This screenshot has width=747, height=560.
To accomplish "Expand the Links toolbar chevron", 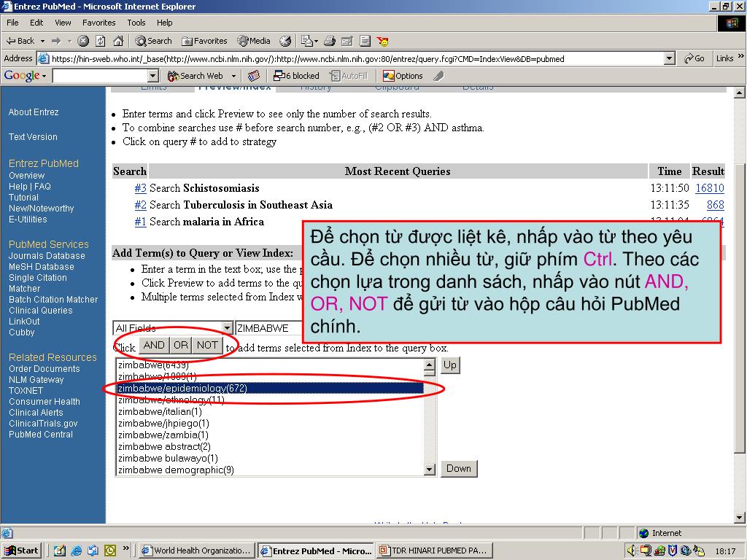I will pyautogui.click(x=741, y=57).
